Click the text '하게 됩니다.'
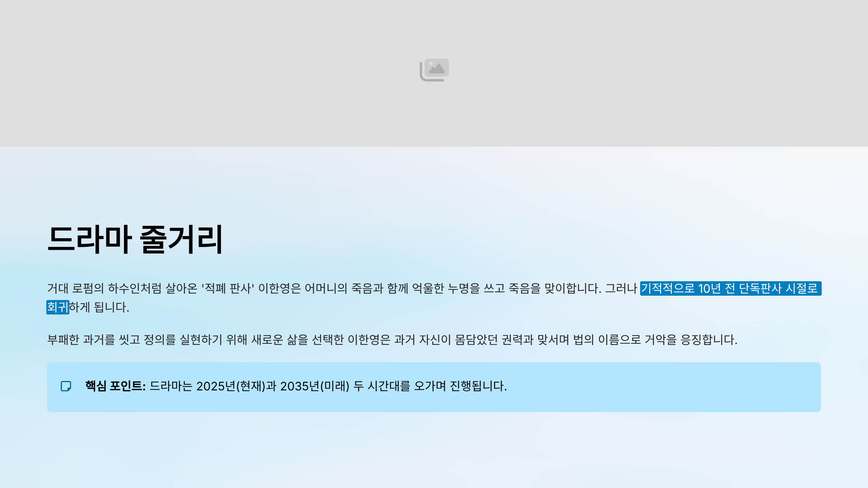This screenshot has width=868, height=488. click(99, 307)
